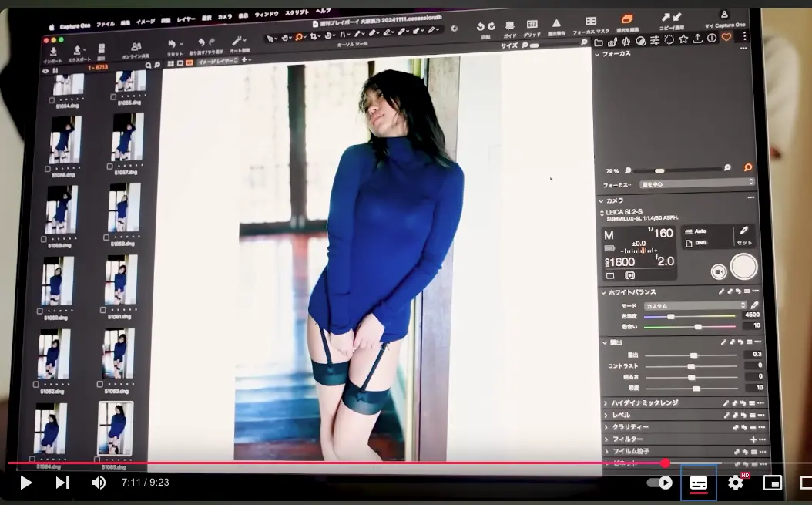Screen dimensions: 812x505
Task: Open the Capture One application menu
Action: pos(75,26)
